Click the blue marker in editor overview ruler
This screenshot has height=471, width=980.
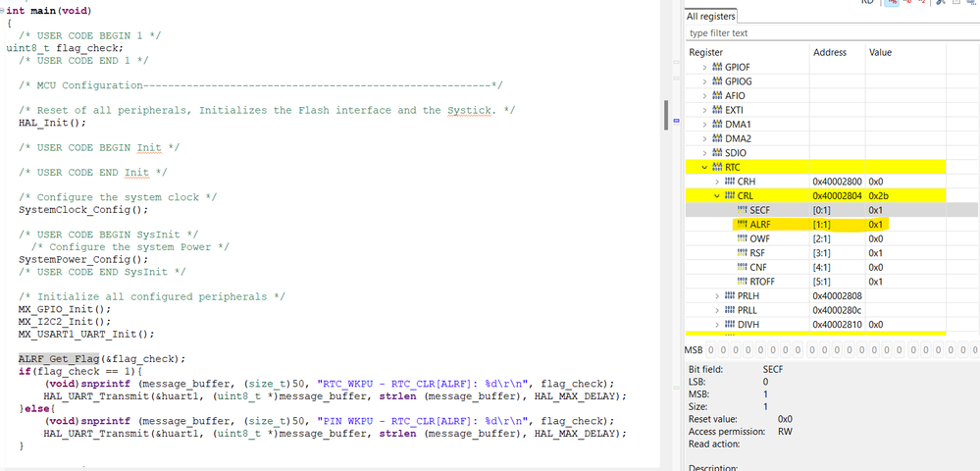click(x=676, y=121)
